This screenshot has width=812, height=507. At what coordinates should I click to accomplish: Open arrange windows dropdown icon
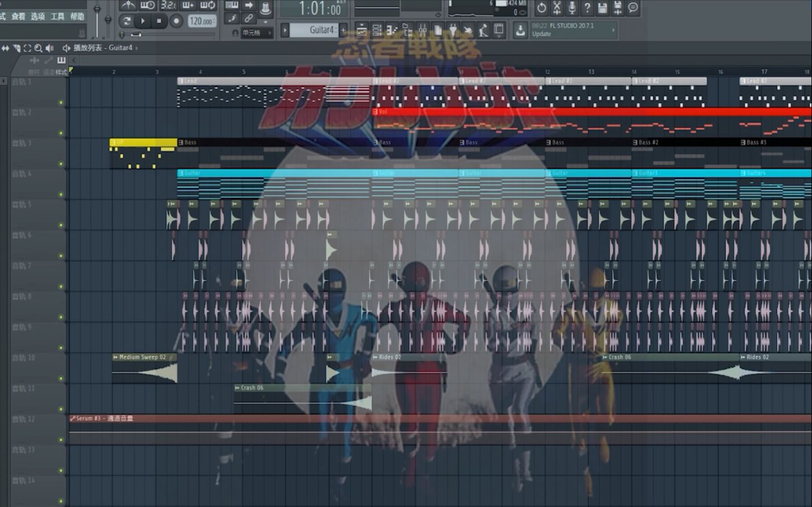click(498, 29)
